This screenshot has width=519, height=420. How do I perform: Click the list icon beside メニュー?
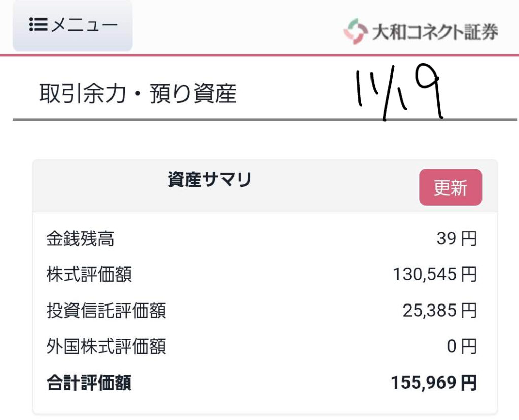coord(38,25)
